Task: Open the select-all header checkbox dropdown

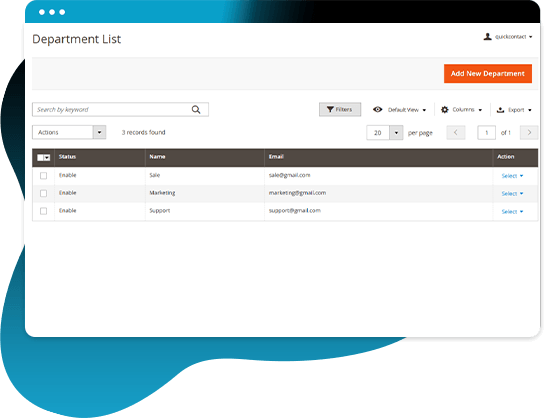Action: 47,158
